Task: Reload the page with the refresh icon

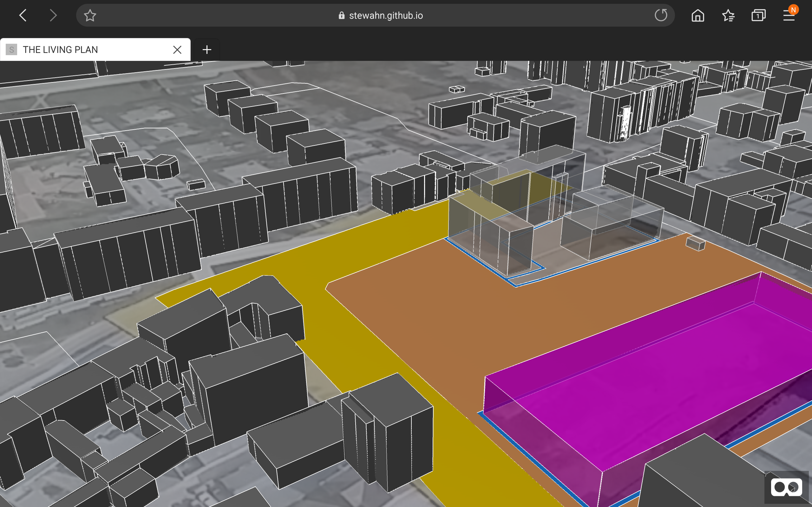Action: point(661,16)
